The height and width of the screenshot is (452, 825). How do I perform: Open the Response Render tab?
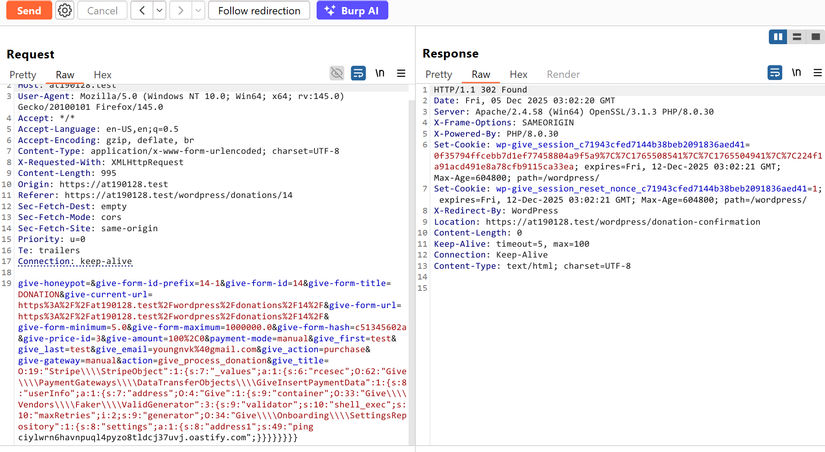[x=563, y=74]
